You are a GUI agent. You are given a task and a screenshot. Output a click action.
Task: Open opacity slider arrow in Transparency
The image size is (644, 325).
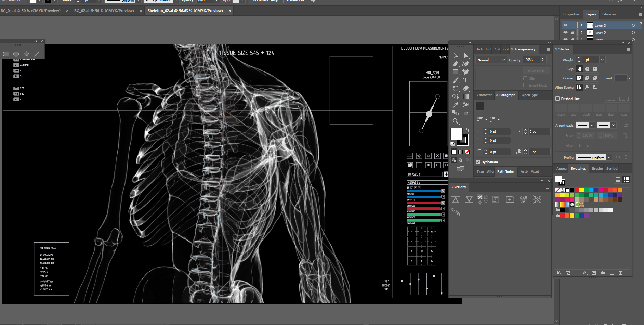[x=543, y=60]
